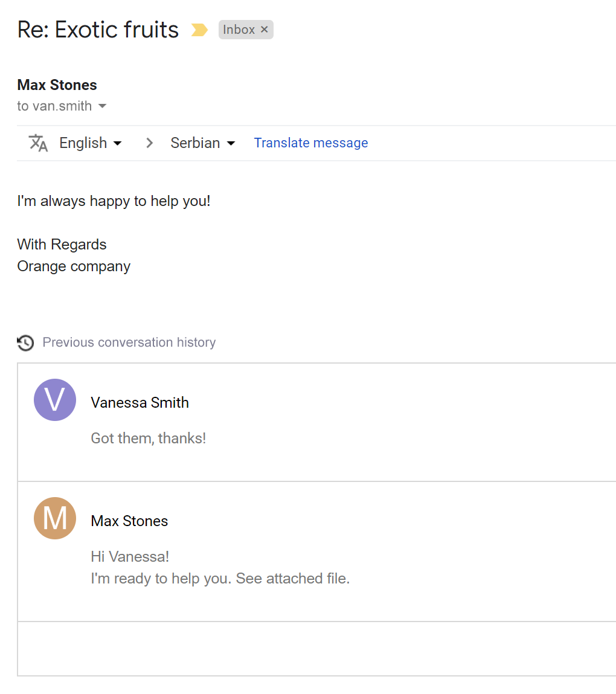The image size is (616, 694).
Task: Open the Serbian target language dropdown
Action: coord(203,143)
